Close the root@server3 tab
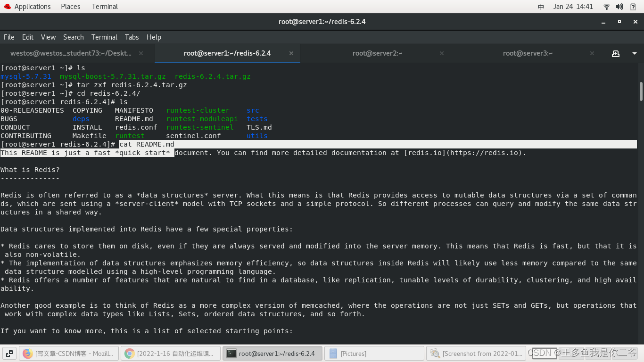The image size is (644, 362). click(x=592, y=54)
